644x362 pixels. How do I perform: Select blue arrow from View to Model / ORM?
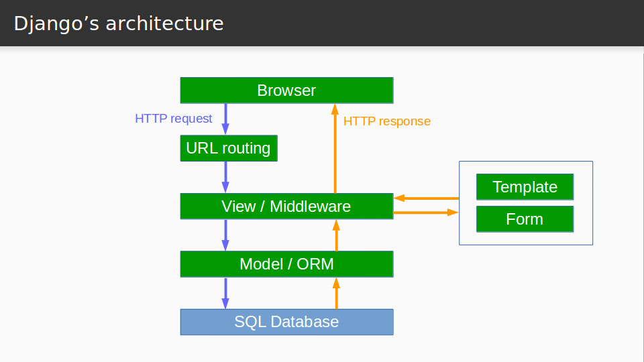coord(225,235)
